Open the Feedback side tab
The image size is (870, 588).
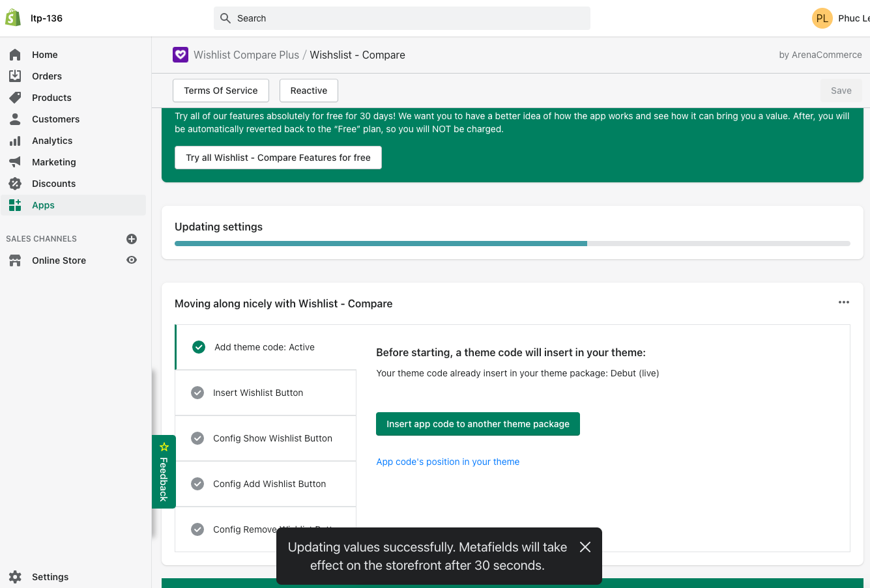164,471
